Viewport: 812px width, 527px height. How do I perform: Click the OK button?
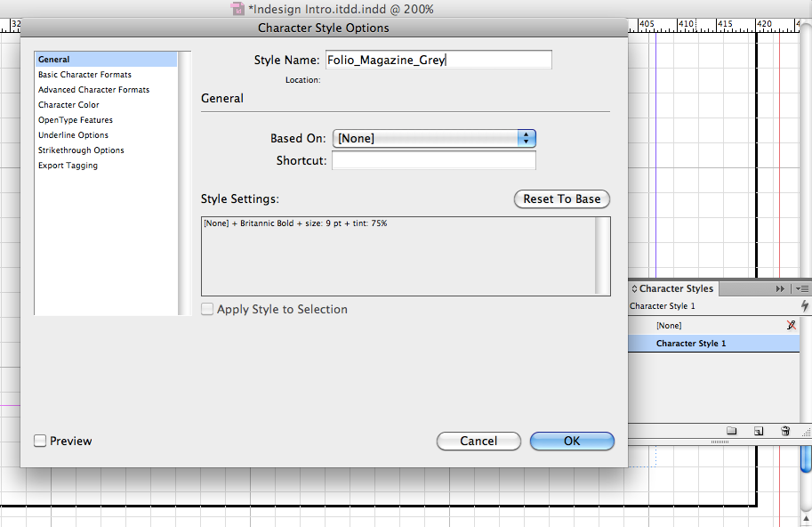pyautogui.click(x=572, y=441)
